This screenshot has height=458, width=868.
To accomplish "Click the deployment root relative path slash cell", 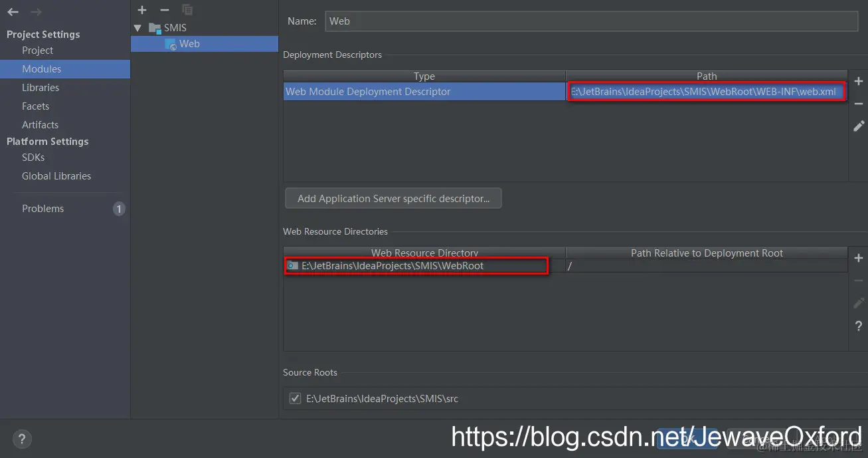I will pos(707,266).
